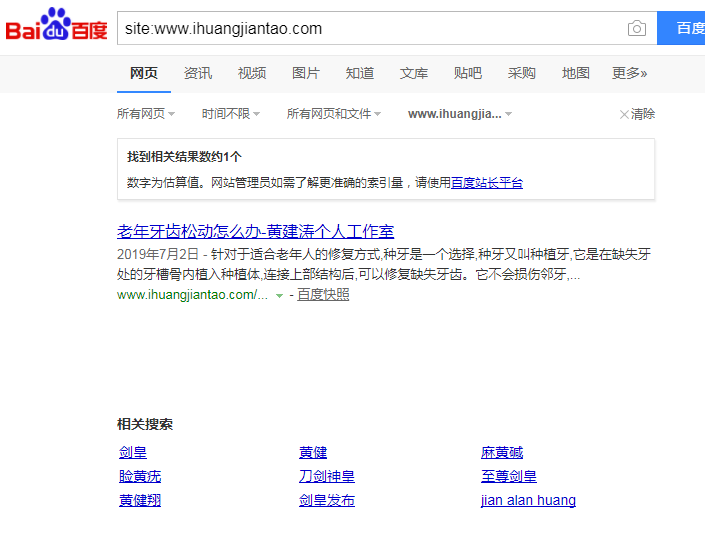The height and width of the screenshot is (553, 705).
Task: Open the 百度站长平台 link
Action: pyautogui.click(x=486, y=183)
